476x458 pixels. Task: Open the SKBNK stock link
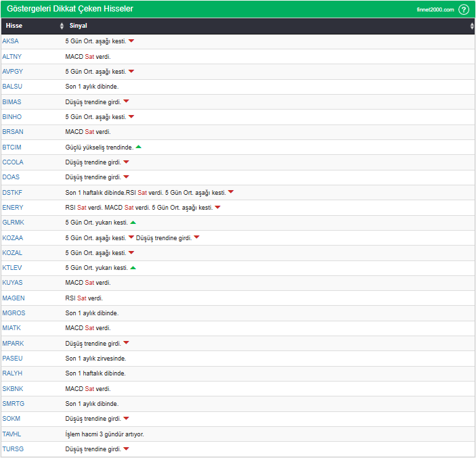13,388
